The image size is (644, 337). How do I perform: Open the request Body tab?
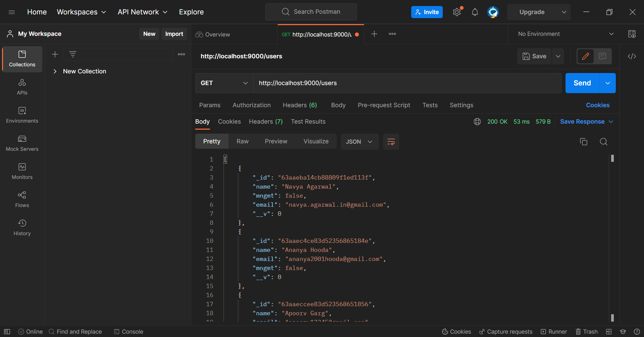338,105
